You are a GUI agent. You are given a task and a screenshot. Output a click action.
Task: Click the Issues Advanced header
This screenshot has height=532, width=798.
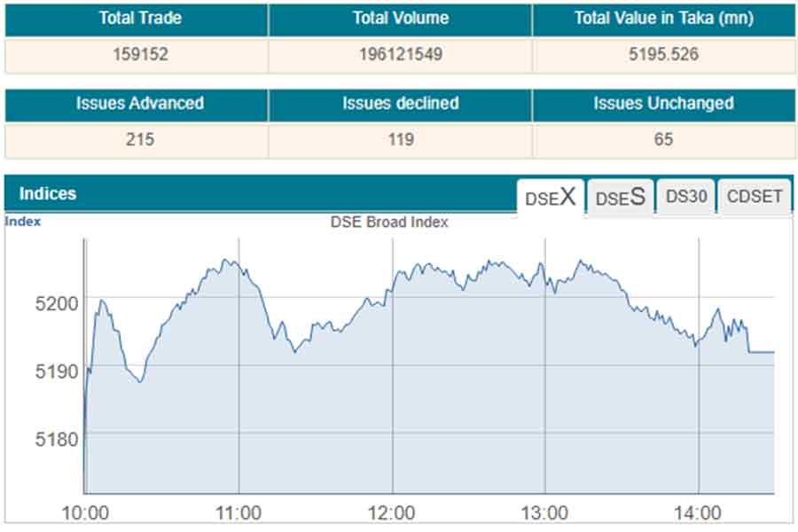pyautogui.click(x=140, y=104)
